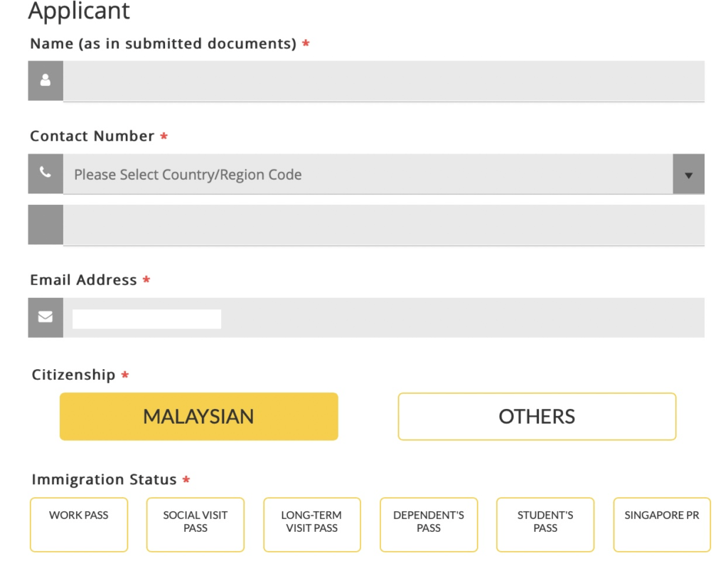The width and height of the screenshot is (728, 571).
Task: Click the phone icon beside the country code
Action: coord(45,174)
